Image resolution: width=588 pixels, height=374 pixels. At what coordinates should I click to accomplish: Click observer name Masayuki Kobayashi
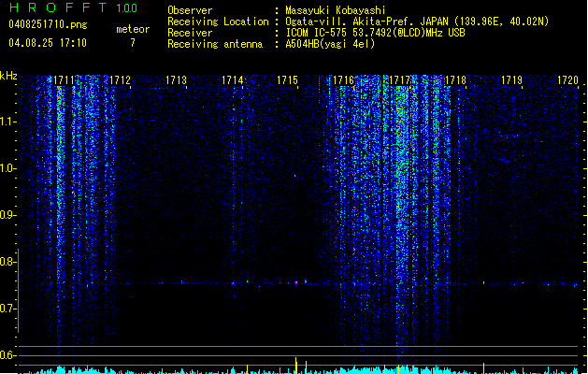(336, 10)
